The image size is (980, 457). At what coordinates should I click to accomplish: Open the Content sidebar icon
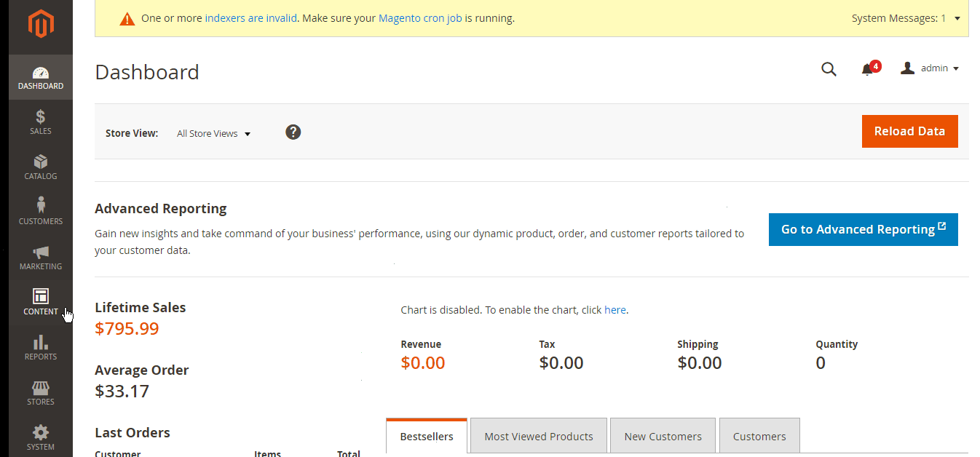pyautogui.click(x=41, y=296)
